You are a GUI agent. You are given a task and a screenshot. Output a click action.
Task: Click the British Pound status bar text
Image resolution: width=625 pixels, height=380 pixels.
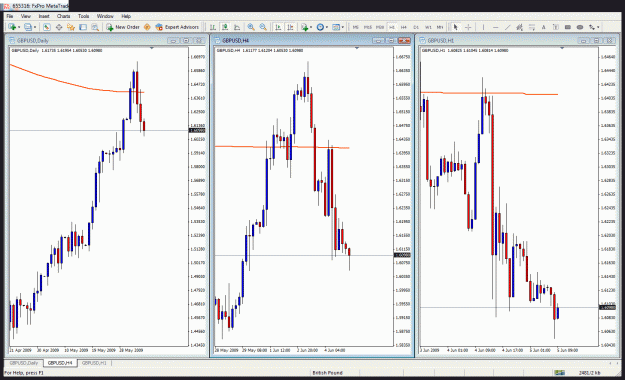pyautogui.click(x=327, y=373)
